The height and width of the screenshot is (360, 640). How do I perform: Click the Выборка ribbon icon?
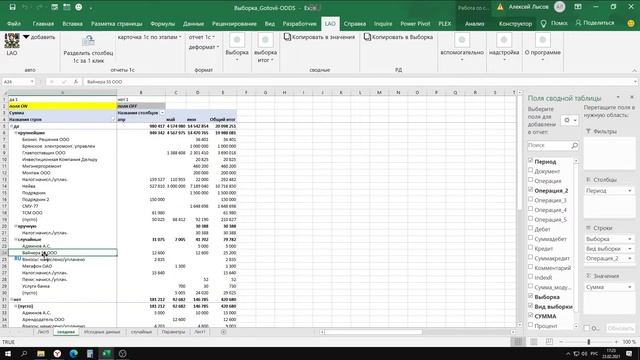click(237, 40)
